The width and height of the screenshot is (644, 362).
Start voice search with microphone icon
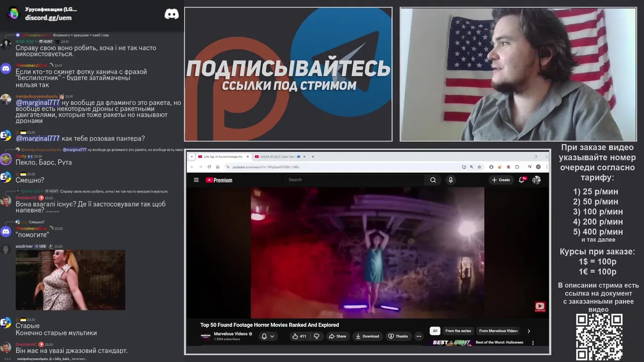451,180
